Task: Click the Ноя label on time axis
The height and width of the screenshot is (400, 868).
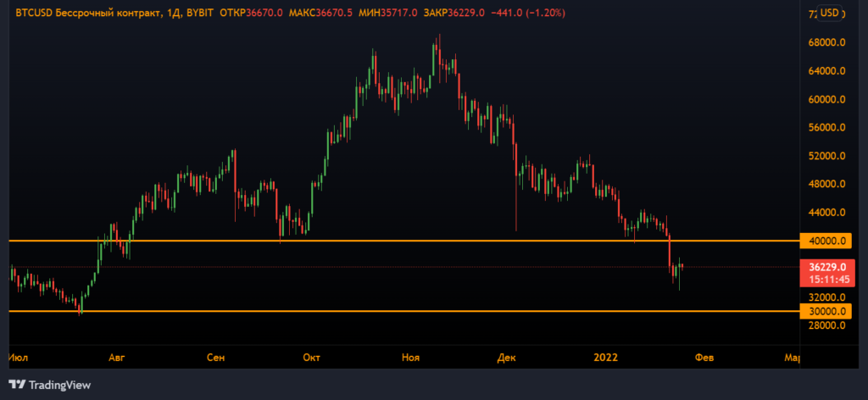Action: pos(410,358)
